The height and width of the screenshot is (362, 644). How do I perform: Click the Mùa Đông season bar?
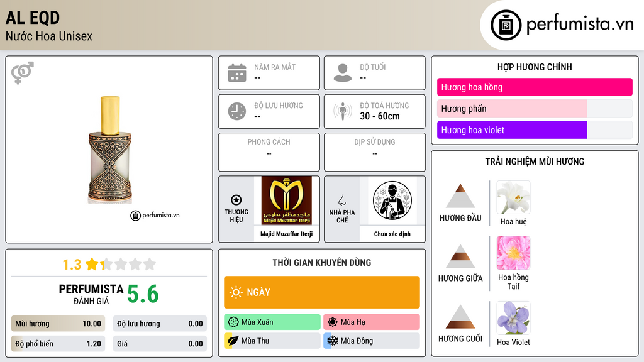coord(372,341)
